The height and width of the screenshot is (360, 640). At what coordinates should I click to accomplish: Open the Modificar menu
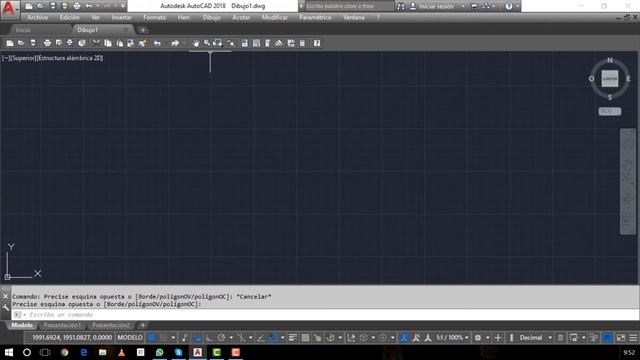(x=275, y=18)
